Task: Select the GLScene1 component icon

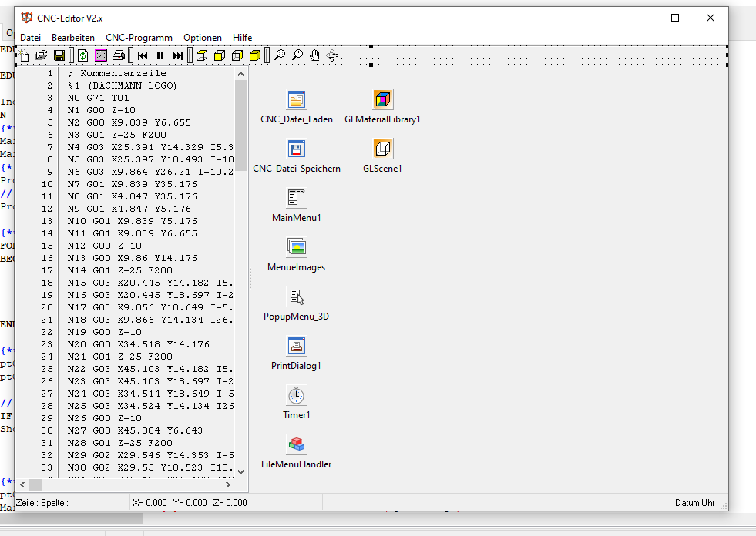Action: coord(383,149)
